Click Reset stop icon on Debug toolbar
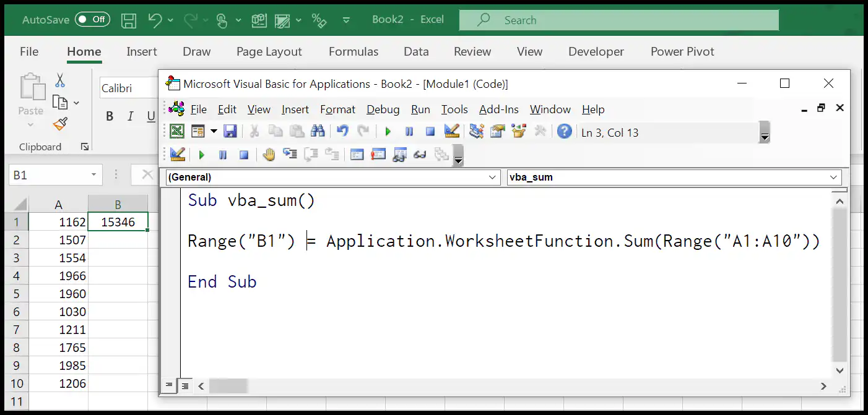Viewport: 868px width, 415px height. (x=244, y=155)
